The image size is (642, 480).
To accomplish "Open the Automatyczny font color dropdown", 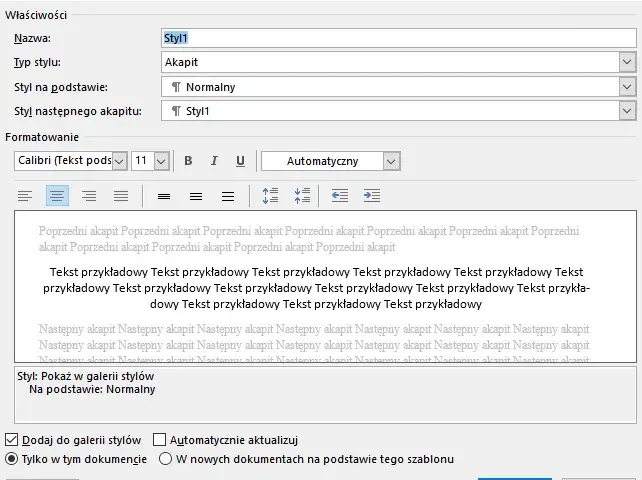I will pyautogui.click(x=391, y=161).
